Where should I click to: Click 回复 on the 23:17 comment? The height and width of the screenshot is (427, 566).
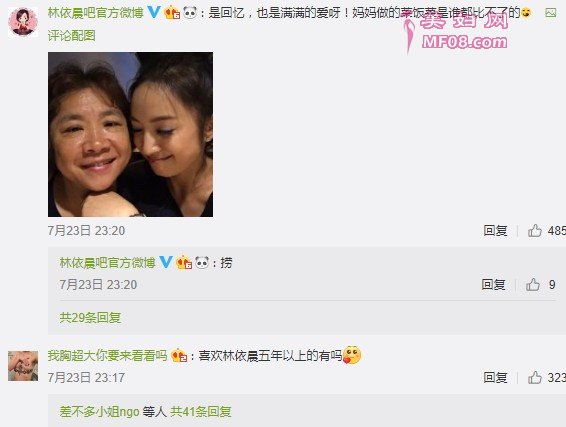[496, 378]
